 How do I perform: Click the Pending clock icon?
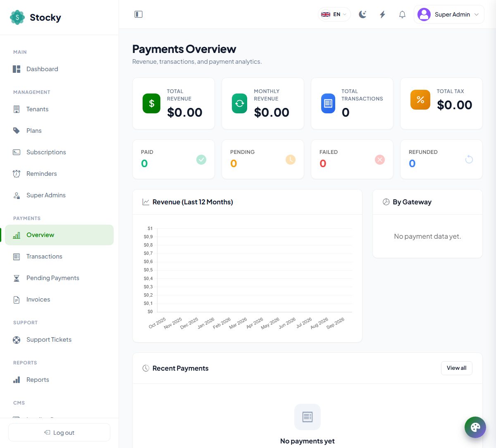(291, 159)
